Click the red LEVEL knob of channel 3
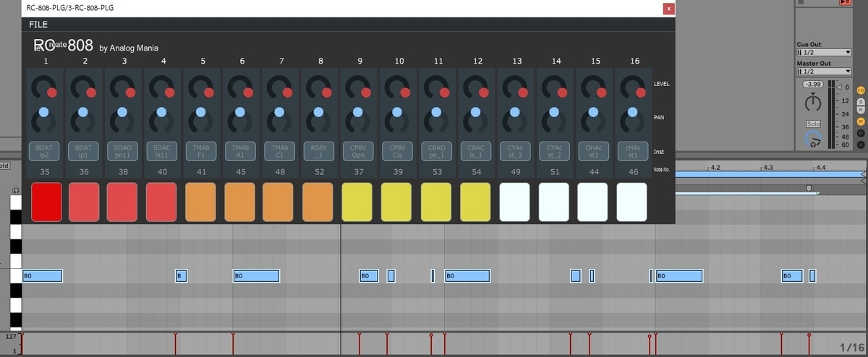 pos(130,93)
